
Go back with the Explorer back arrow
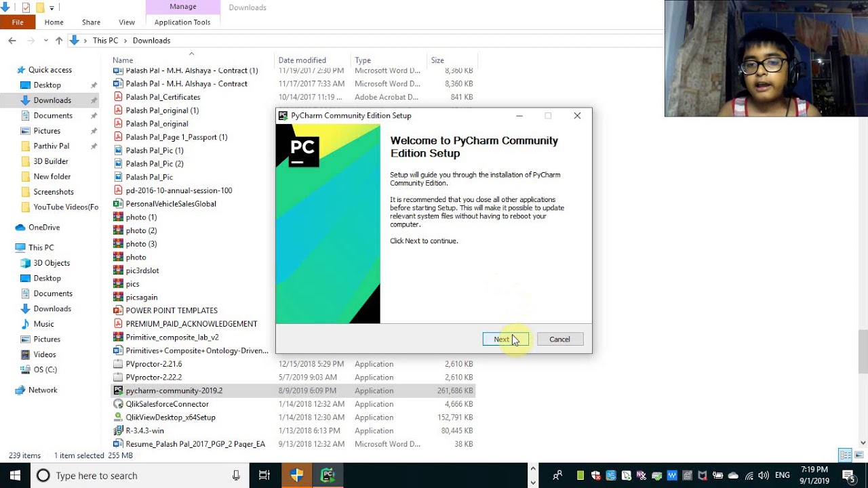[12, 41]
